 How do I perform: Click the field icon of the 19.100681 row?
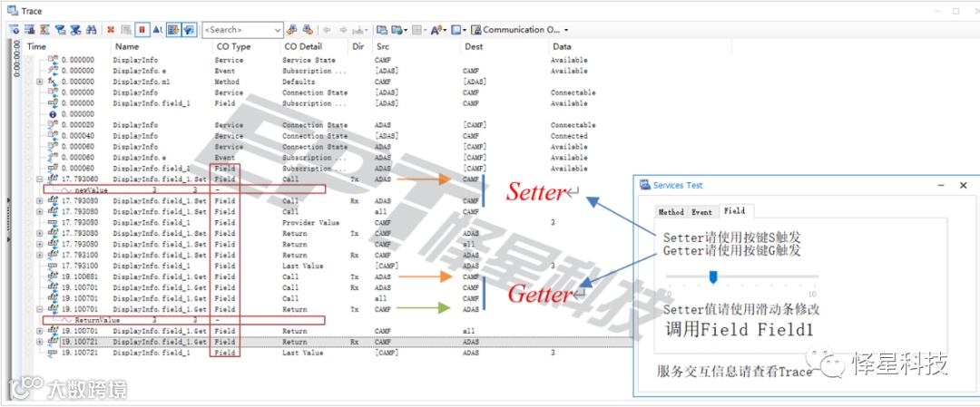tap(54, 276)
